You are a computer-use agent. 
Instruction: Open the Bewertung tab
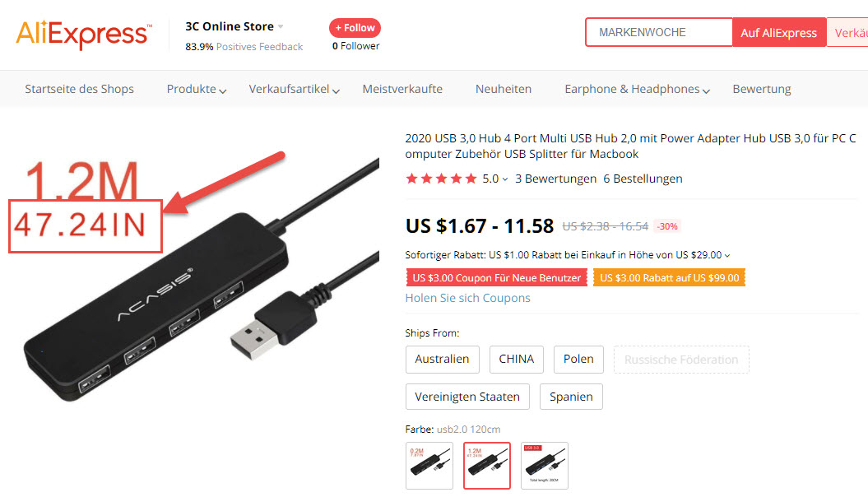click(762, 89)
